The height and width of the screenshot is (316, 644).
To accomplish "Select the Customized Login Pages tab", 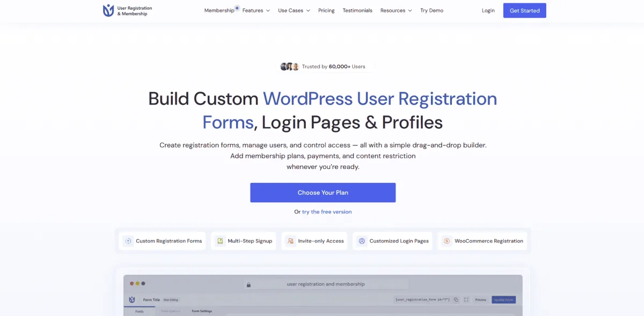I will (392, 241).
